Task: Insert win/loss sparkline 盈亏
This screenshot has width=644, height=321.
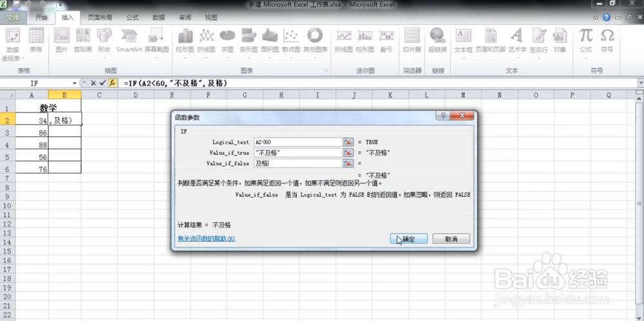Action: coord(386,41)
